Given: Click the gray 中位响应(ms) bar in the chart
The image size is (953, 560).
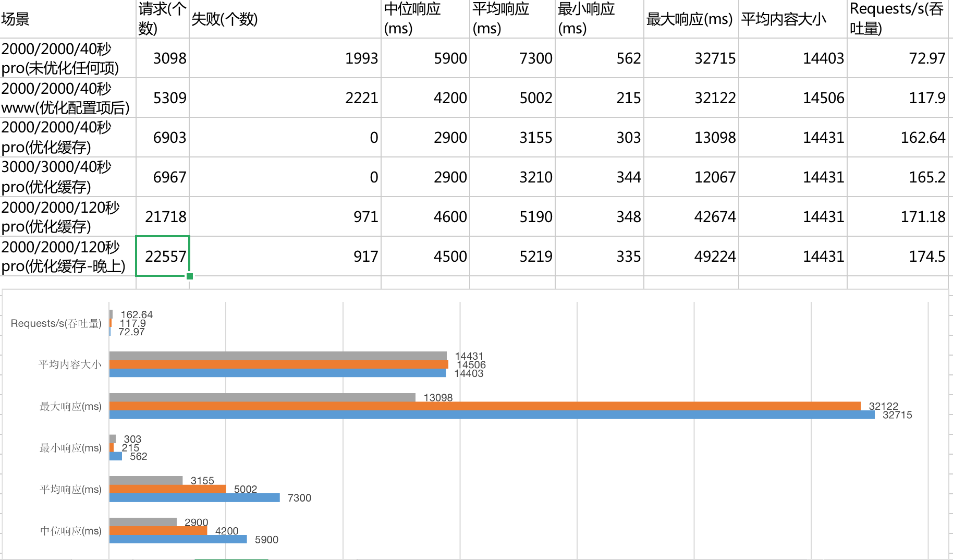Looking at the screenshot, I should coord(143,522).
